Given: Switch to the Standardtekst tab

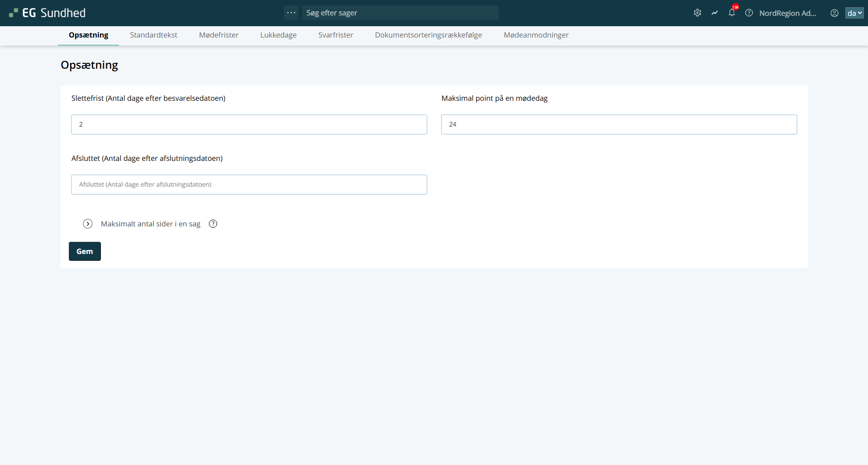Looking at the screenshot, I should click(x=153, y=35).
